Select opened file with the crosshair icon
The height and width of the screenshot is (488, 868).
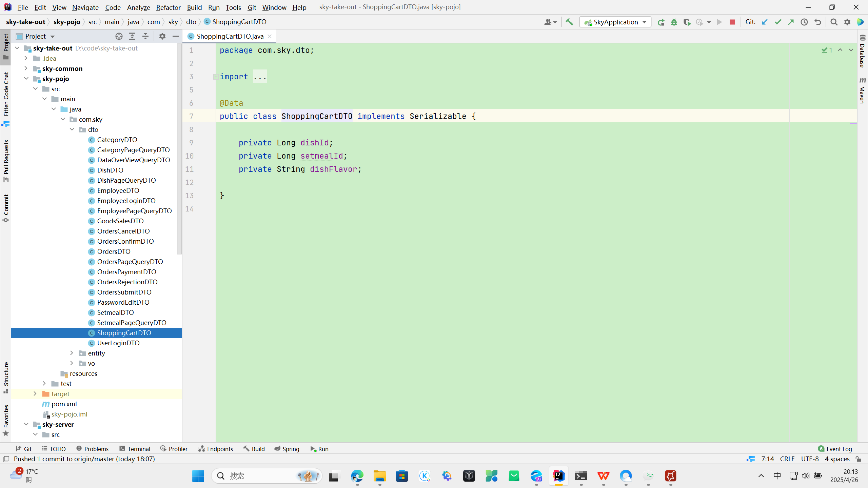(x=119, y=36)
